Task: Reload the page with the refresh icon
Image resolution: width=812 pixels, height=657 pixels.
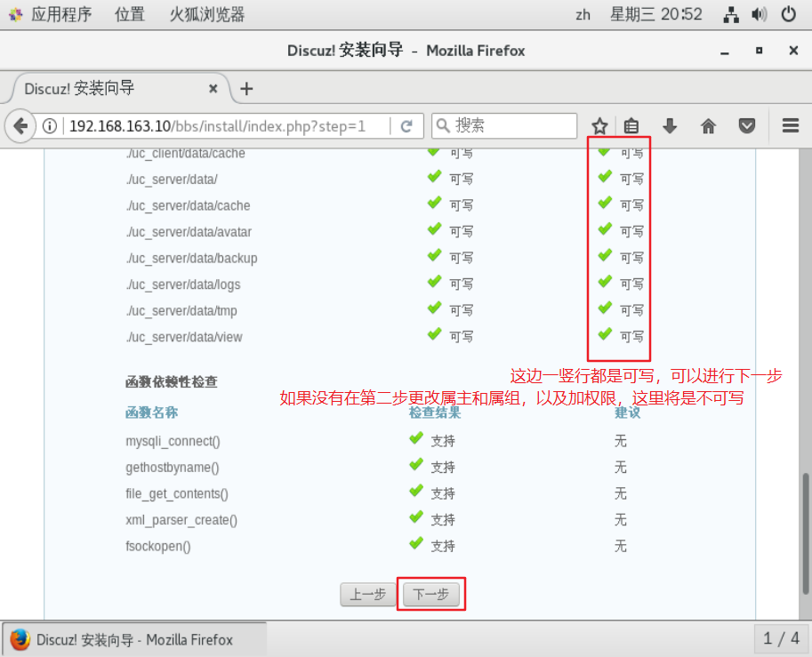Action: (x=406, y=126)
